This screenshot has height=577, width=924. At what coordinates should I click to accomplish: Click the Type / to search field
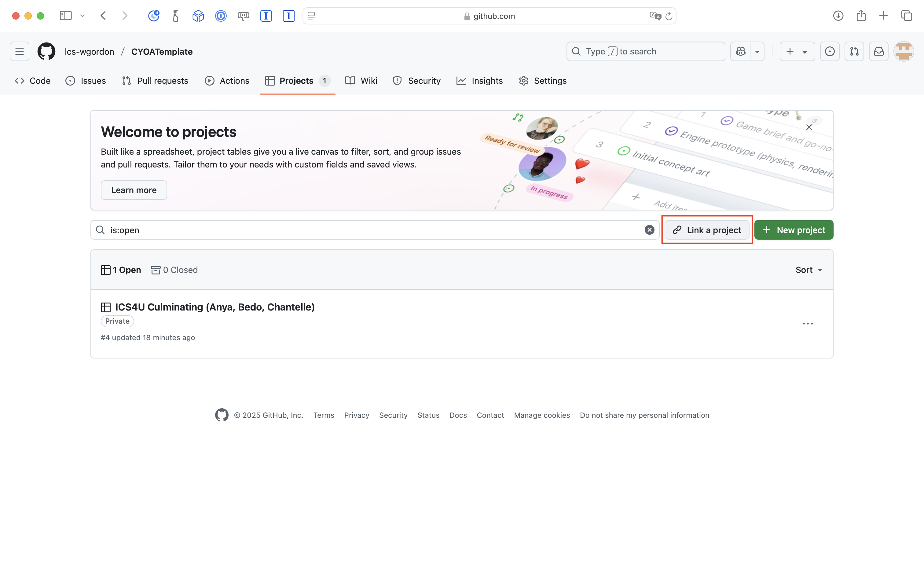[x=646, y=52]
